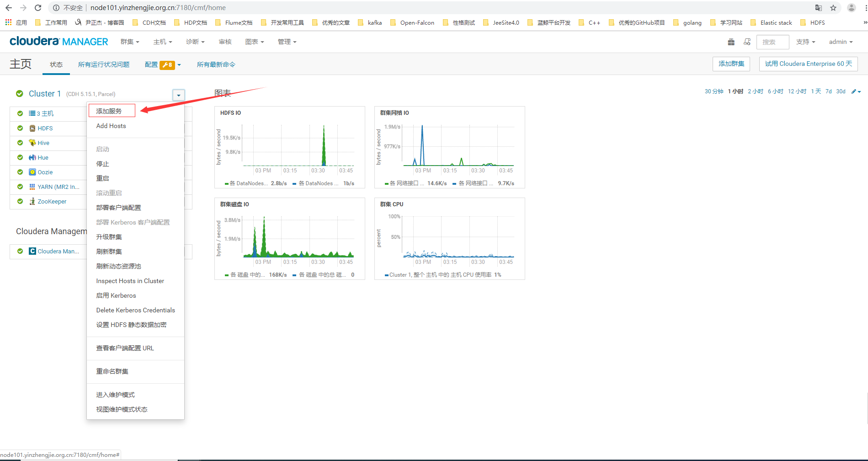Open the parcels gift box icon
868x461 pixels.
[731, 42]
